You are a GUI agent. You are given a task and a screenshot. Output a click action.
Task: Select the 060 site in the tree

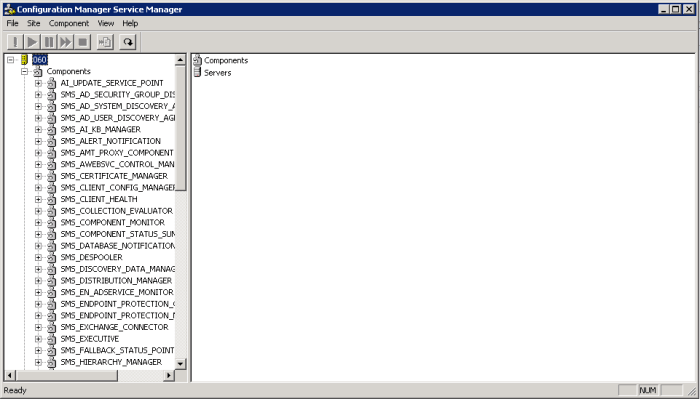[40, 60]
